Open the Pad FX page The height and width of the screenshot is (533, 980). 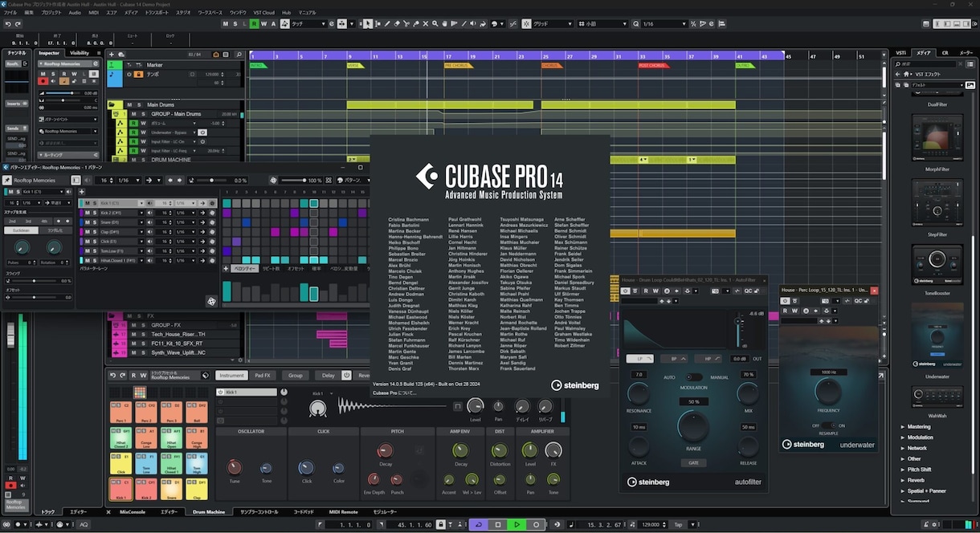coord(263,375)
